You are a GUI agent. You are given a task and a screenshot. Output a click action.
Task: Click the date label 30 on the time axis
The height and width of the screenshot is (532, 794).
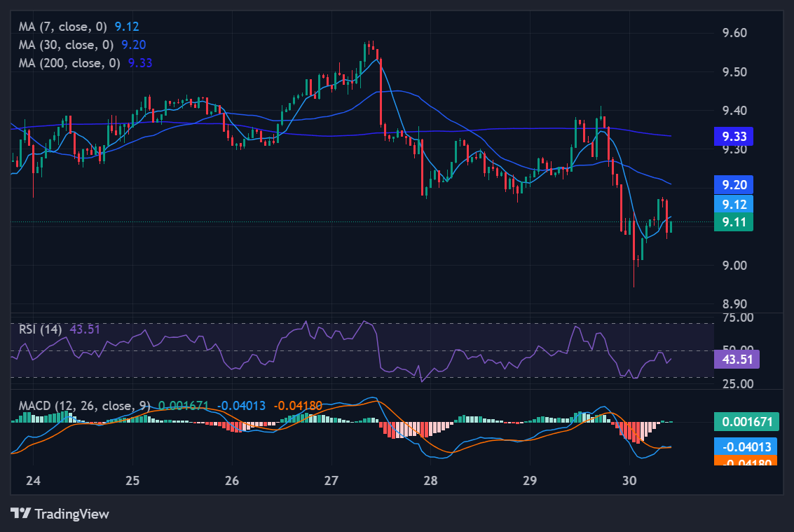coord(629,482)
